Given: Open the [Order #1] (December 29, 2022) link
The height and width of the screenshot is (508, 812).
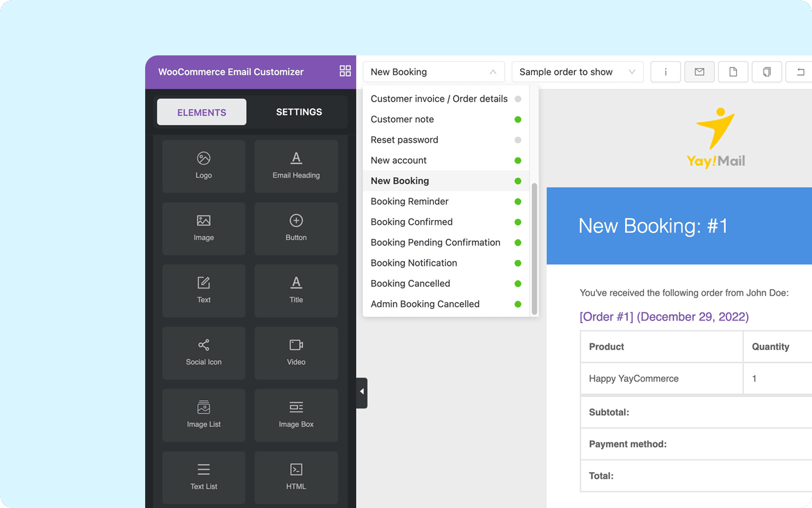Looking at the screenshot, I should (x=664, y=316).
